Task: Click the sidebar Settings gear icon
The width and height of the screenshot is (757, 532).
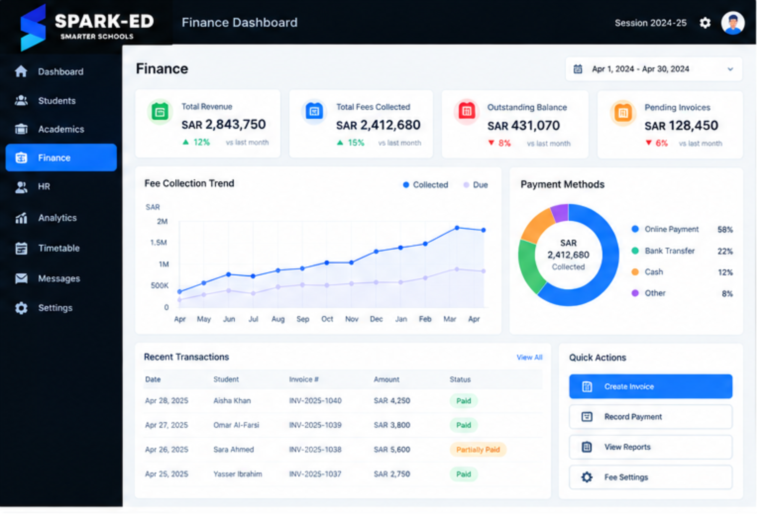Action: coord(21,308)
